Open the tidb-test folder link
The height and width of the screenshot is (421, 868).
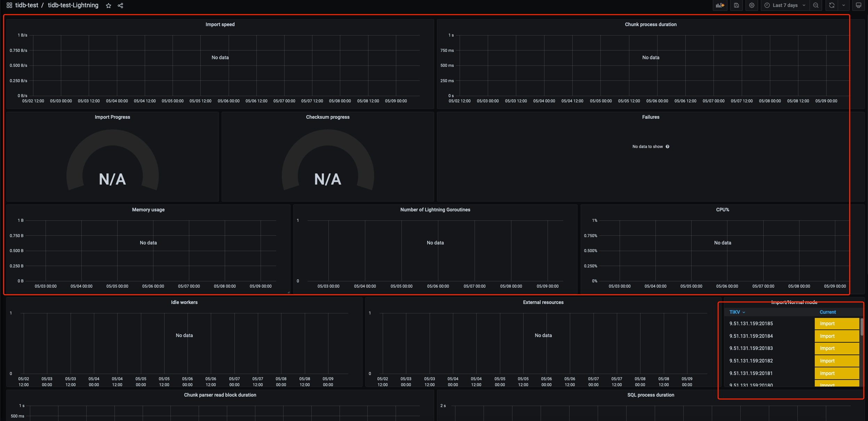point(27,5)
